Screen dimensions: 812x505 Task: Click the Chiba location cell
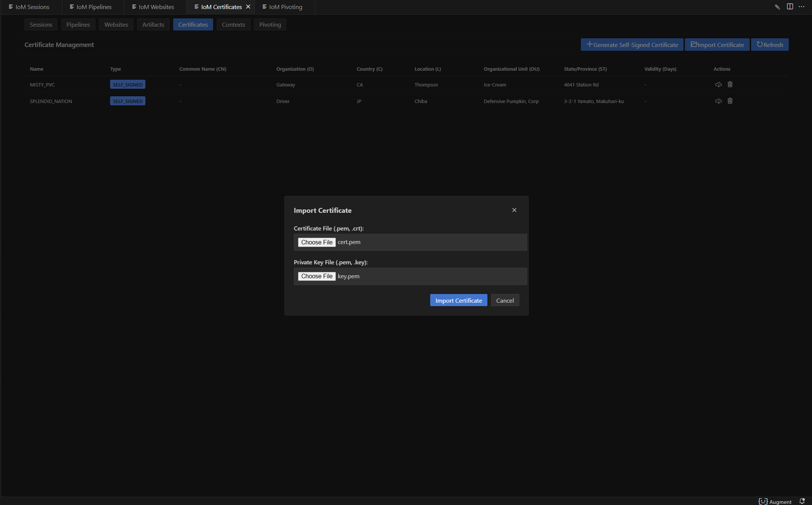point(421,101)
